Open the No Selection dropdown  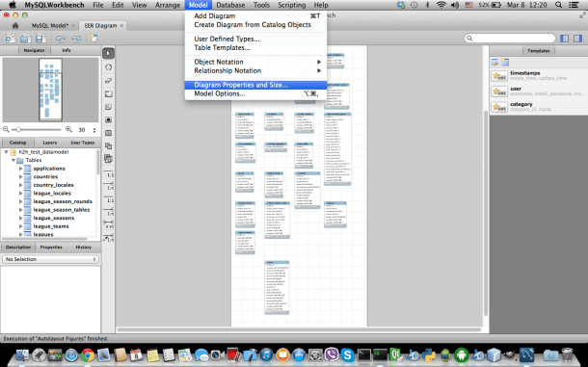[51, 259]
